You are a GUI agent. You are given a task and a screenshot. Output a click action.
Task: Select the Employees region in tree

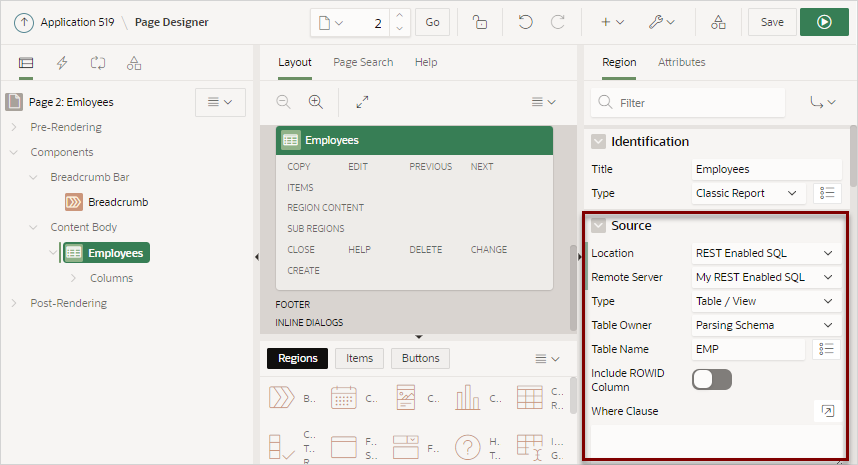pos(106,253)
